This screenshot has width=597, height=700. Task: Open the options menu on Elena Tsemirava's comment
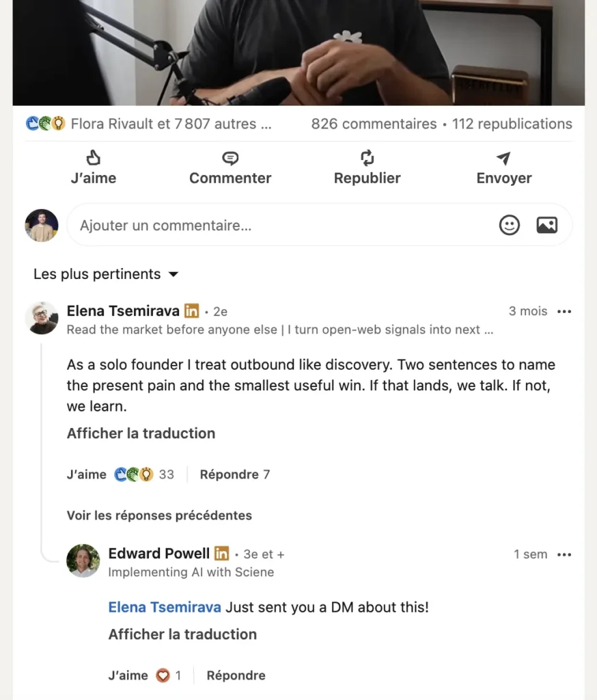(565, 311)
